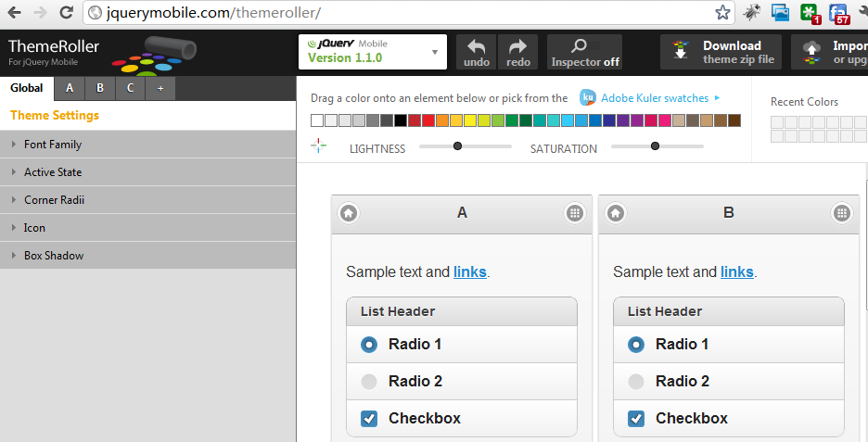The height and width of the screenshot is (442, 868).
Task: Reload the page with refresh icon
Action: click(67, 12)
